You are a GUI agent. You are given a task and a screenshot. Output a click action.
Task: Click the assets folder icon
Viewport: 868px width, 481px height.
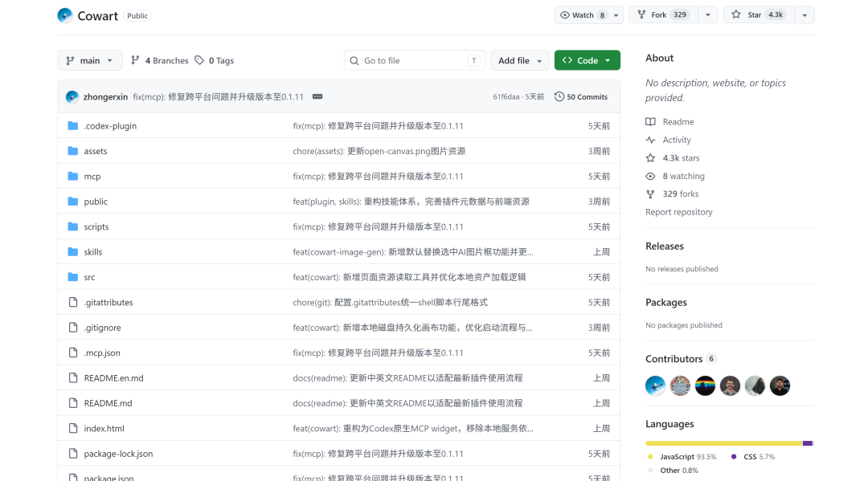coord(72,151)
